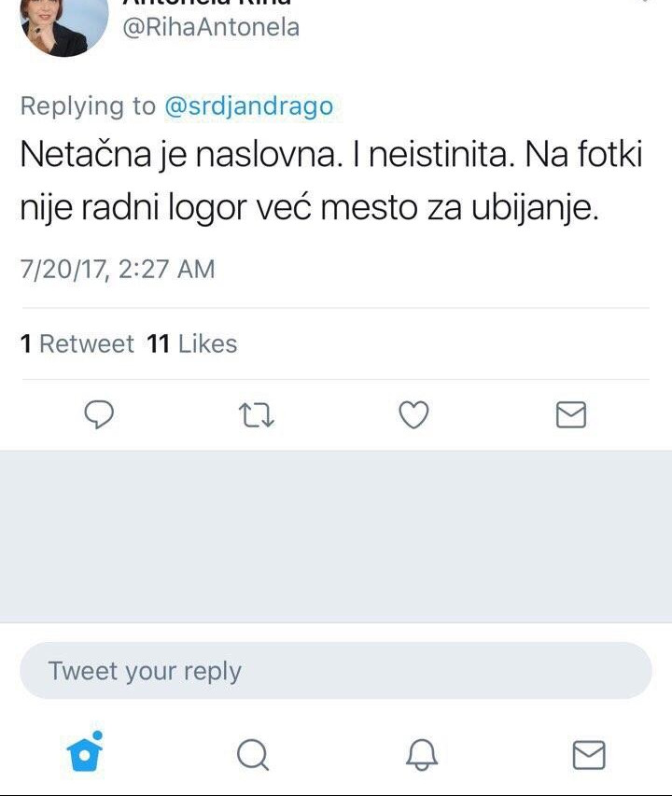Click the empty gray area below the tweet
Screen dimensions: 672x796
pos(336,537)
